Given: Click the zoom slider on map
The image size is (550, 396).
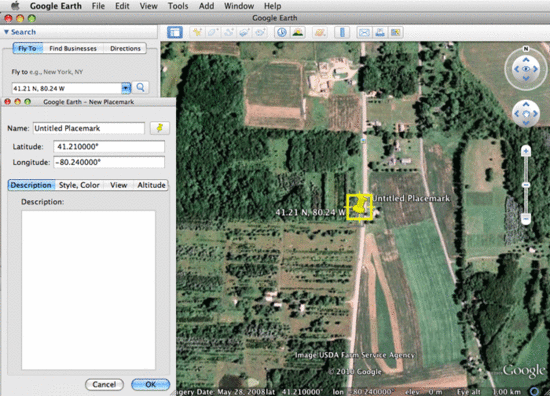Looking at the screenshot, I should (x=525, y=185).
